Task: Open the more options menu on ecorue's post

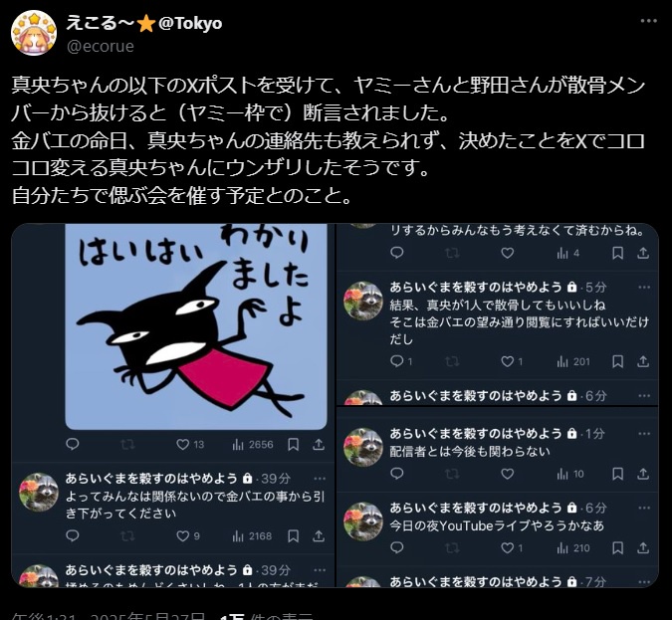Action: [x=648, y=21]
